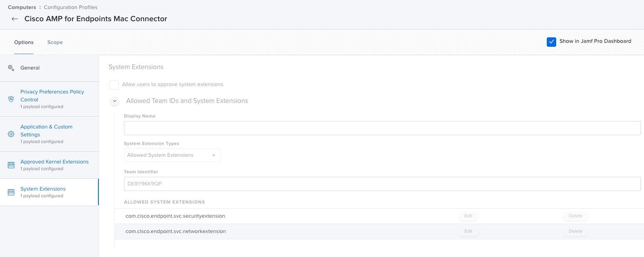Click the back arrow icon
Viewport: 644px width, 257px height.
15,19
